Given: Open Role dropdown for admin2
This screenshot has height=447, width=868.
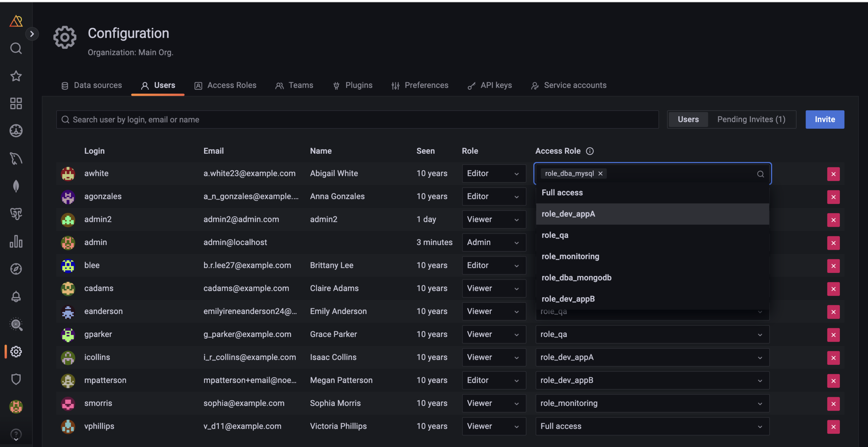Looking at the screenshot, I should click(x=493, y=219).
